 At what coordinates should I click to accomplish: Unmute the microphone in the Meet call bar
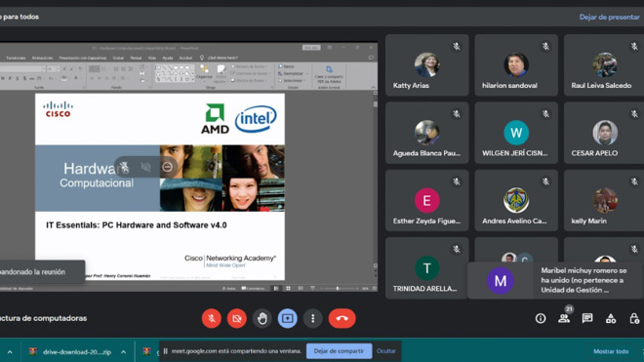click(x=212, y=318)
